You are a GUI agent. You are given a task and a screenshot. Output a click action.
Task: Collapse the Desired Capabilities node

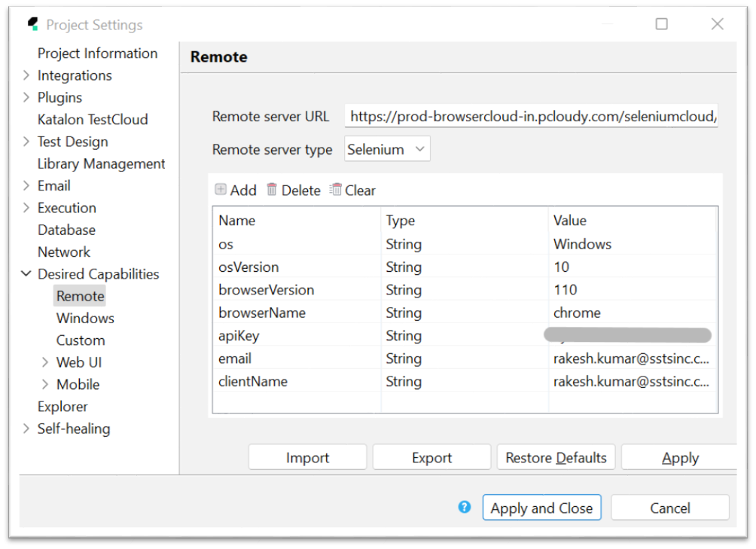[x=26, y=274]
